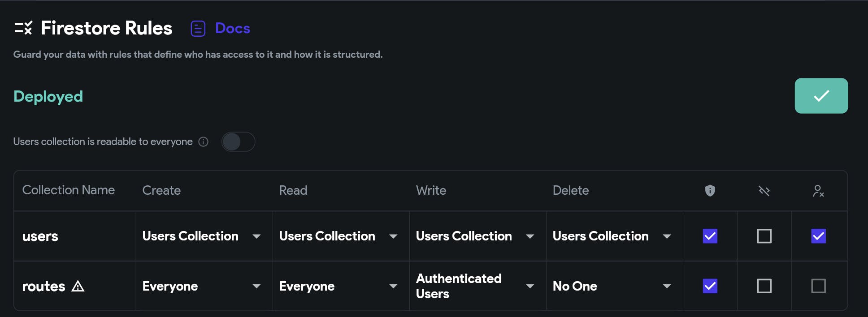The height and width of the screenshot is (317, 868).
Task: Uncheck the shield checkbox for routes row
Action: coord(710,286)
